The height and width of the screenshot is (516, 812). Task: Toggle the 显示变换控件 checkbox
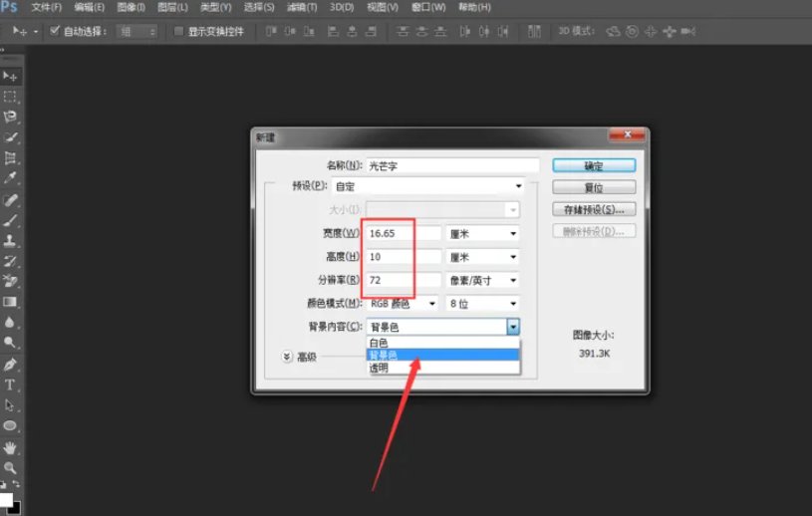point(178,32)
